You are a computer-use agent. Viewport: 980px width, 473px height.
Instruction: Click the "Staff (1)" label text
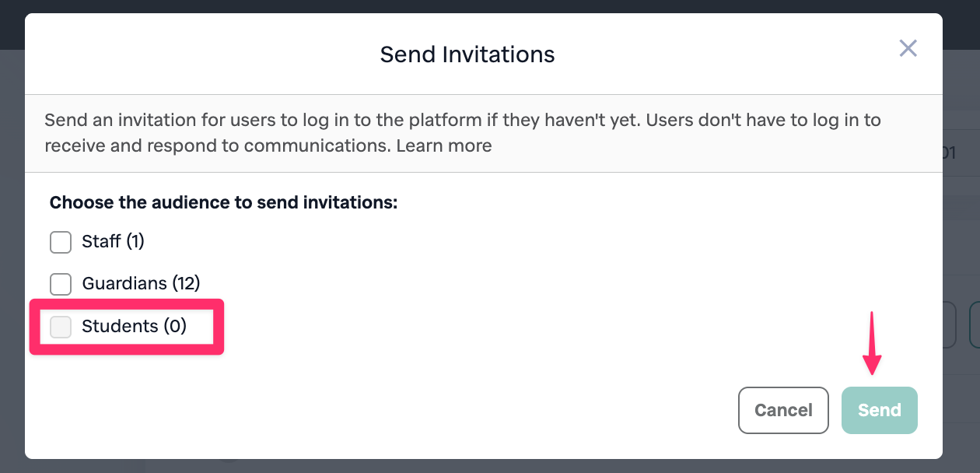(x=113, y=242)
